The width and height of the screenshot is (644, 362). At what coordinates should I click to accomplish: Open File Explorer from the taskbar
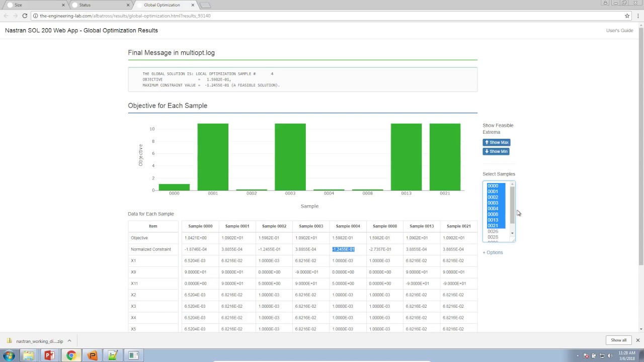pos(29,355)
